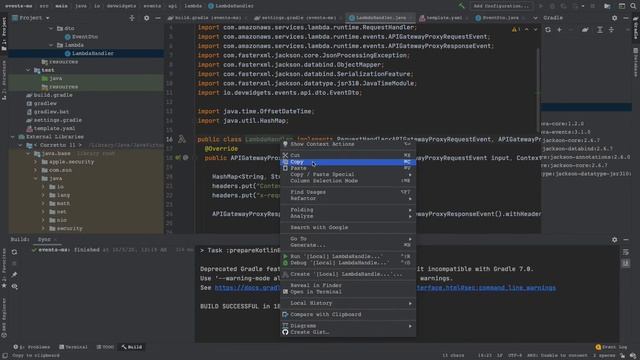Open Copy / Paste Special submenu

[348, 174]
